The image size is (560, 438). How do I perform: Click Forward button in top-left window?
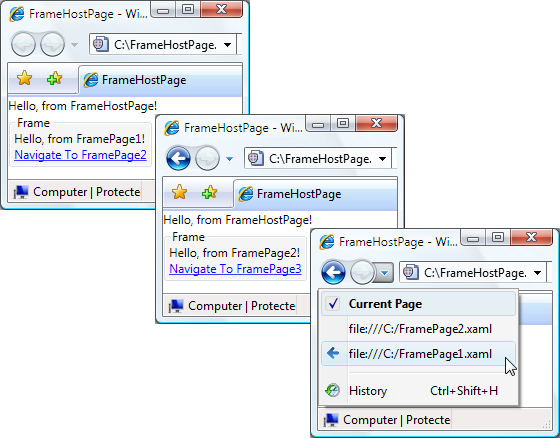point(52,44)
